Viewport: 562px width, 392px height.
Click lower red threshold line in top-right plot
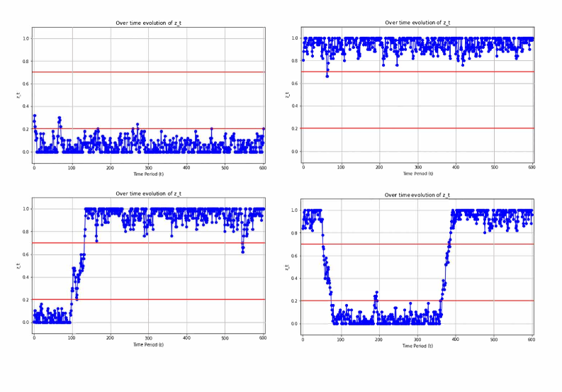[418, 128]
